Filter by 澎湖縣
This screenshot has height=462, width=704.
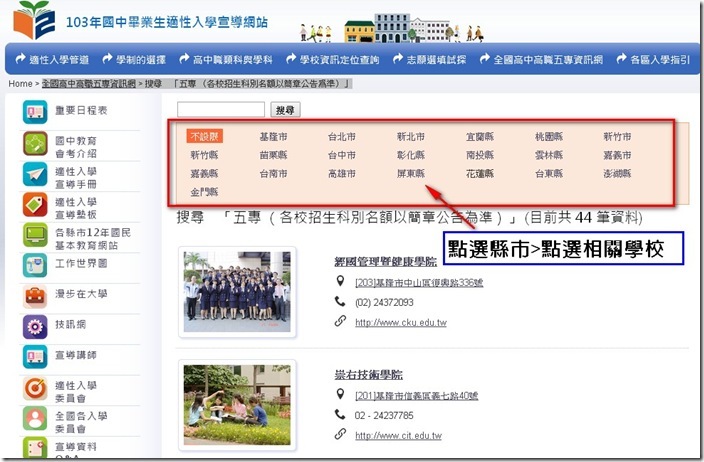617,173
